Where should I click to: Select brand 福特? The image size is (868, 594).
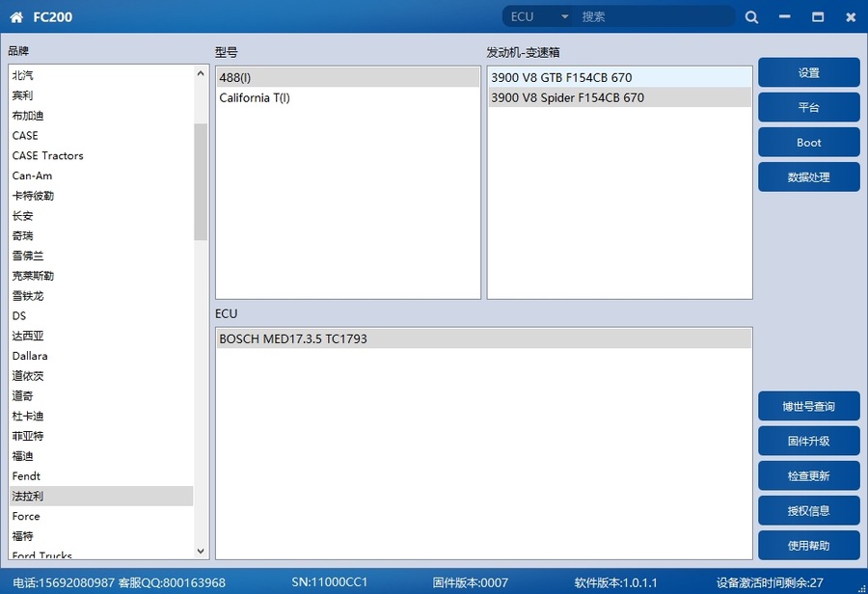(101, 536)
